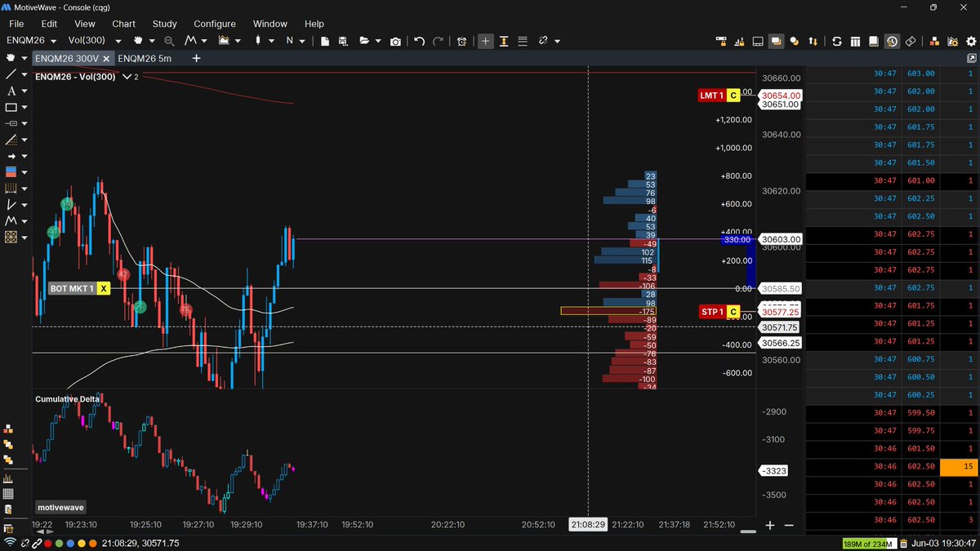Screen dimensions: 980x551
Task: Click the money ticket icon in toolbar
Action: coord(911,41)
